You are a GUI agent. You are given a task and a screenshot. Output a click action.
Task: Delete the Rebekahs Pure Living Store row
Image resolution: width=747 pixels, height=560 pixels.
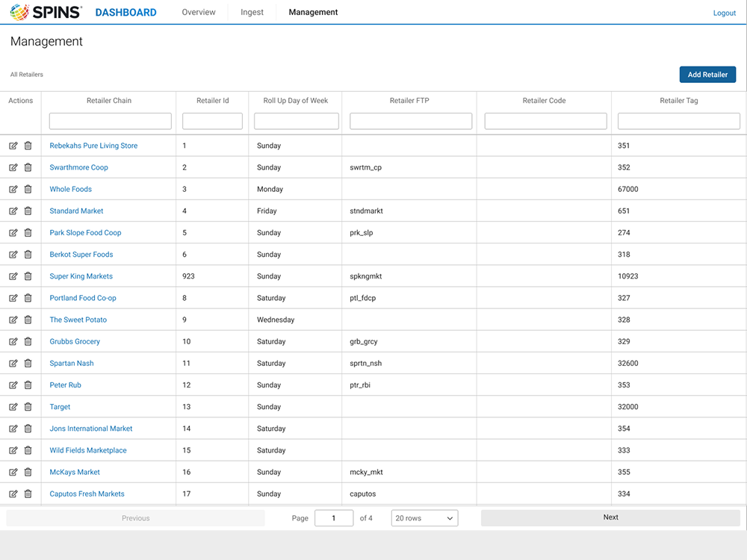(x=28, y=146)
